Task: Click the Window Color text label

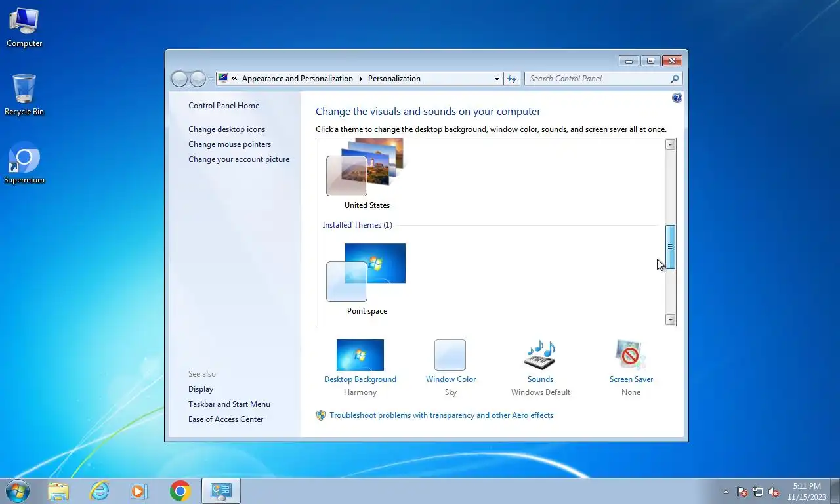Action: (x=450, y=379)
